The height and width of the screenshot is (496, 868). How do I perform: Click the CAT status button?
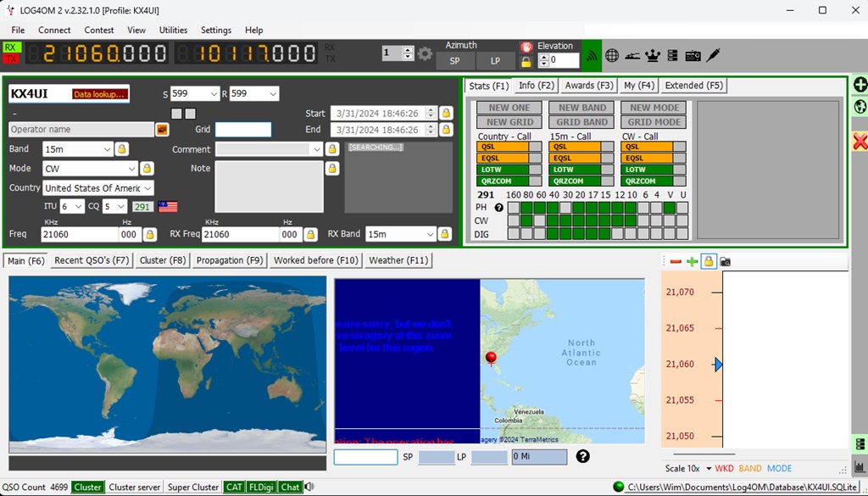(234, 488)
